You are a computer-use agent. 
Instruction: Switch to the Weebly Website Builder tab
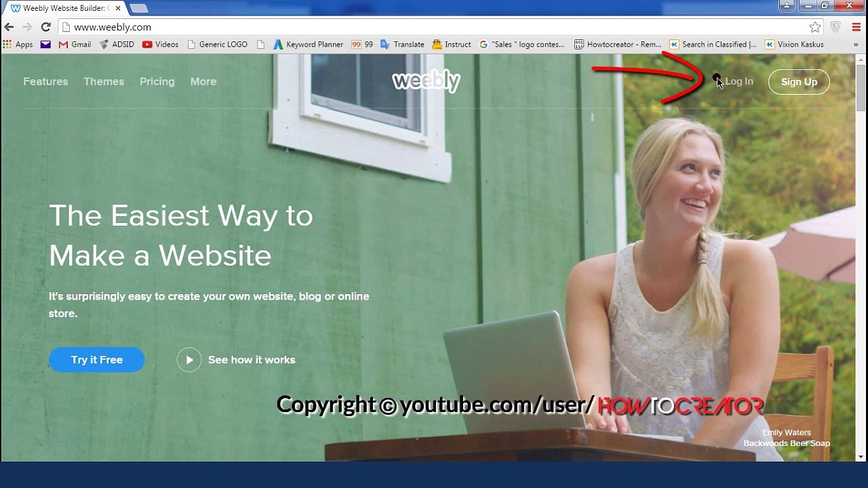[64, 8]
